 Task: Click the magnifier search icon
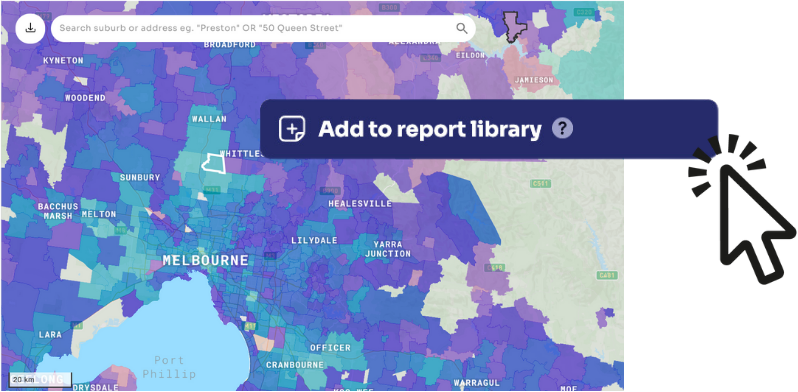point(462,28)
